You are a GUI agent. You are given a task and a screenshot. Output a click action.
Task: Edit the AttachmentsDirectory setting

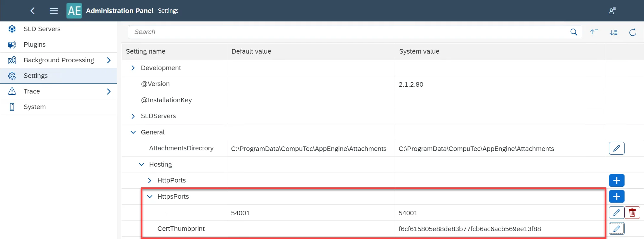coord(616,148)
